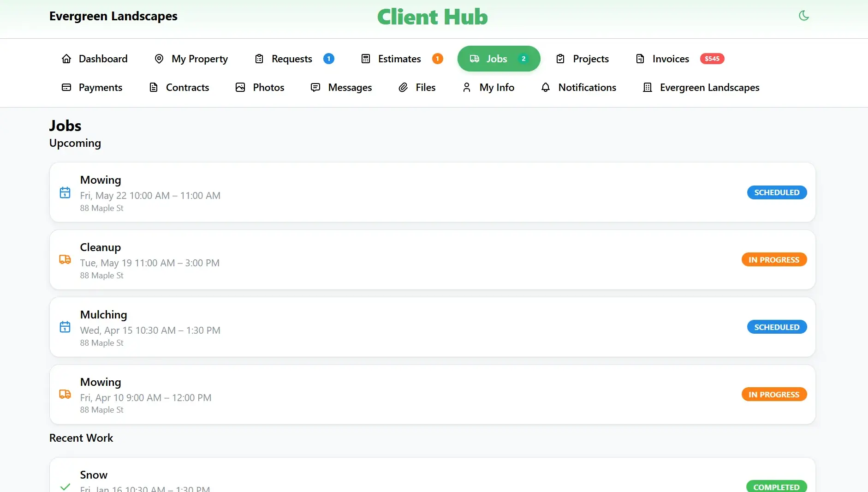Click the Contracts document icon
This screenshot has width=868, height=492.
click(x=154, y=87)
